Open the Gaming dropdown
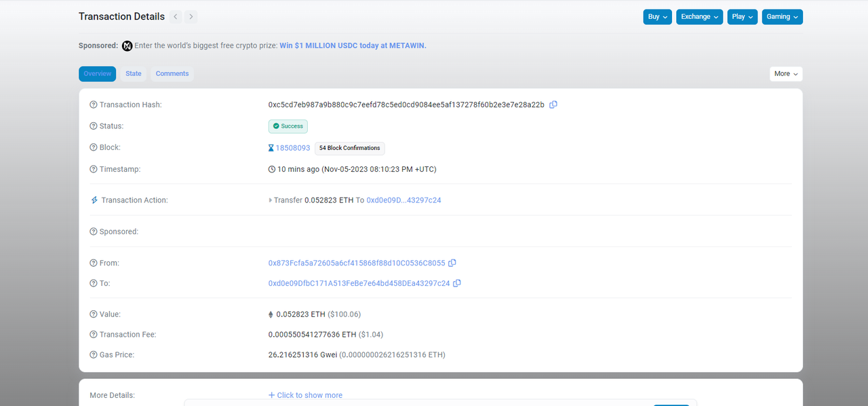 [x=782, y=16]
